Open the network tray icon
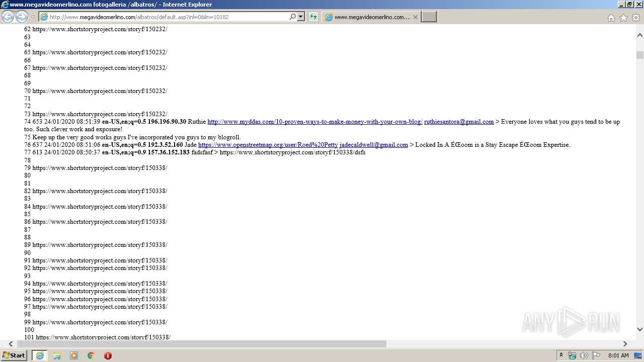 (572, 355)
